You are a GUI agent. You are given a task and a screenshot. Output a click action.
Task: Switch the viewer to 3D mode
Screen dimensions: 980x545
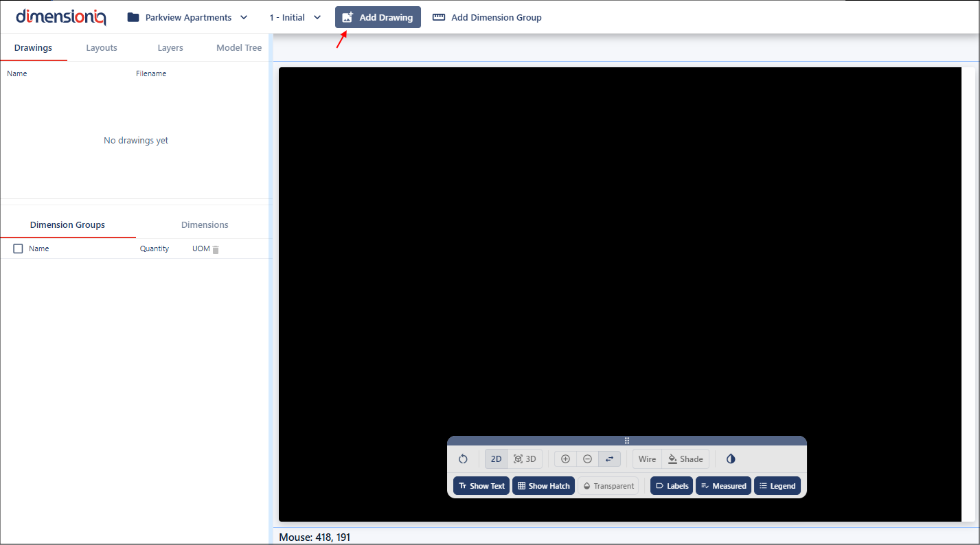pos(525,459)
